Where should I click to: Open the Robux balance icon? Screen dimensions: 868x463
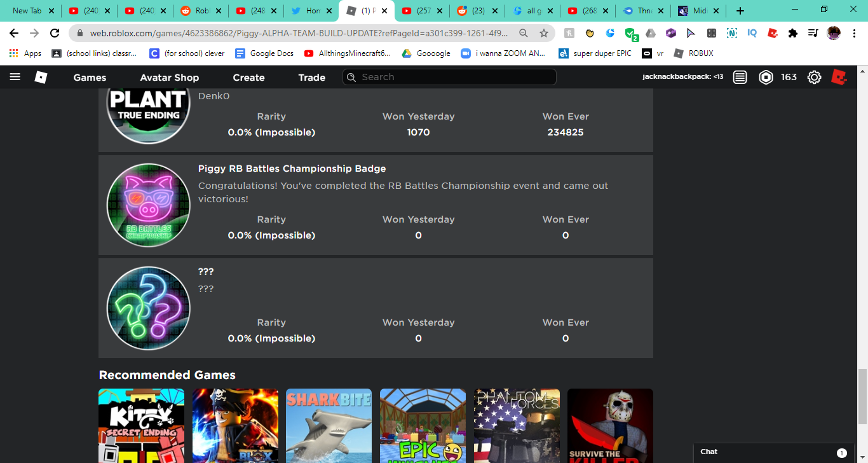pos(766,77)
